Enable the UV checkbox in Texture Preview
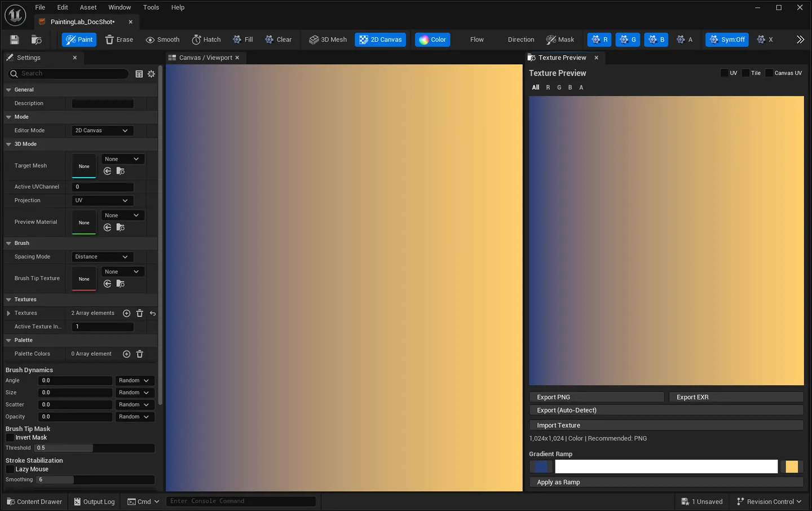812x511 pixels. 725,73
